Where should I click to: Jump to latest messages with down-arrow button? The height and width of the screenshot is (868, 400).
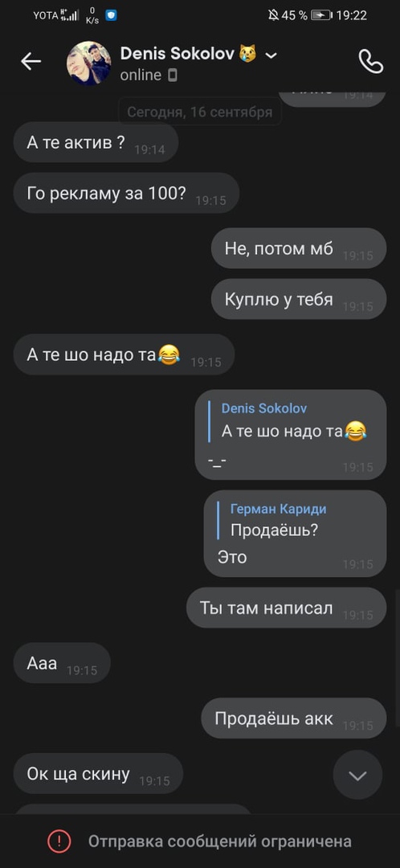tap(357, 775)
